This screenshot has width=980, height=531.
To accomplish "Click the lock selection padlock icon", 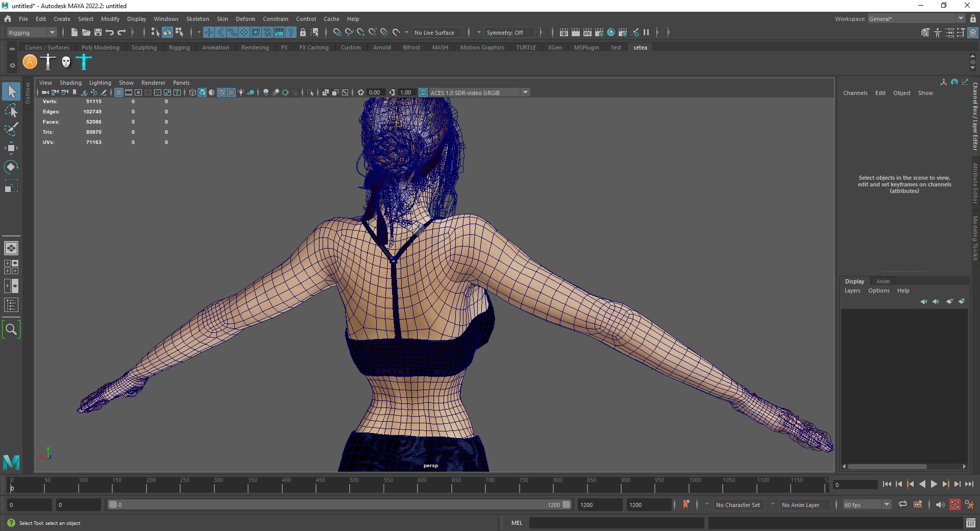I will pyautogui.click(x=303, y=32).
